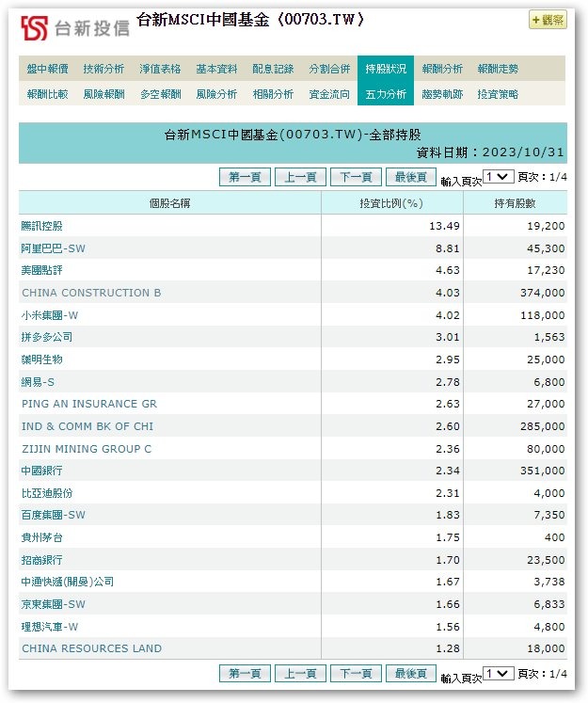Screen dimensions: 588x703
Task: Open the 報酬比較 tab
Action: pyautogui.click(x=47, y=94)
